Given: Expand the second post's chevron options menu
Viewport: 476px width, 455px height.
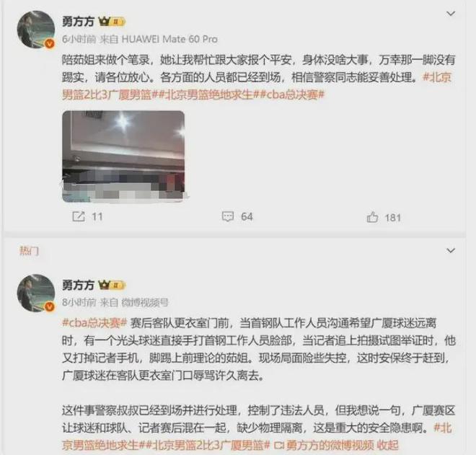Looking at the screenshot, I should pos(451,251).
